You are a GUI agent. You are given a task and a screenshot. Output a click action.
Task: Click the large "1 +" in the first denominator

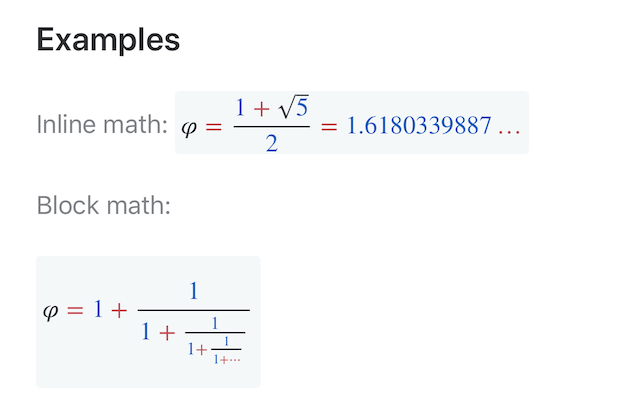[x=159, y=334]
